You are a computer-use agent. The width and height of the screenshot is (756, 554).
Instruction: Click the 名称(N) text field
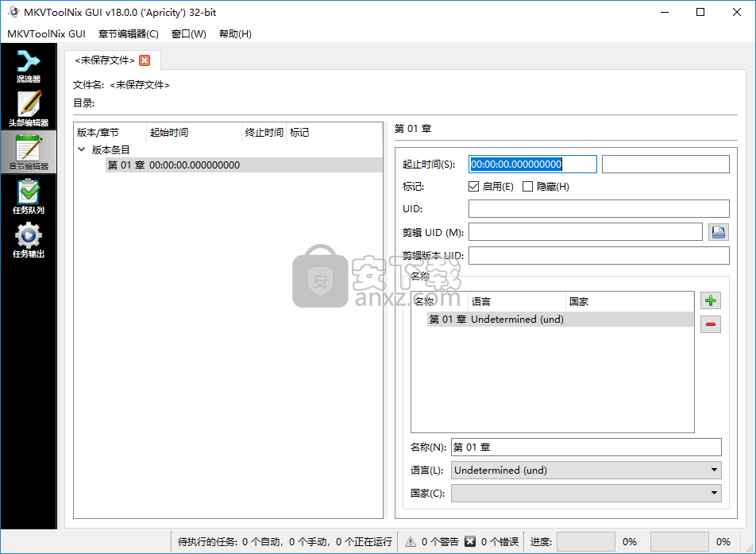tap(586, 447)
